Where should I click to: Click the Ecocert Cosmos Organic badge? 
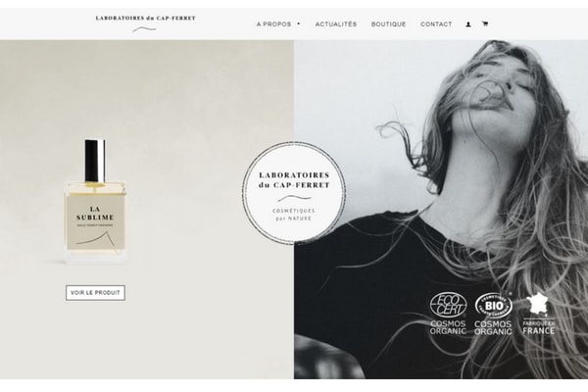448,314
